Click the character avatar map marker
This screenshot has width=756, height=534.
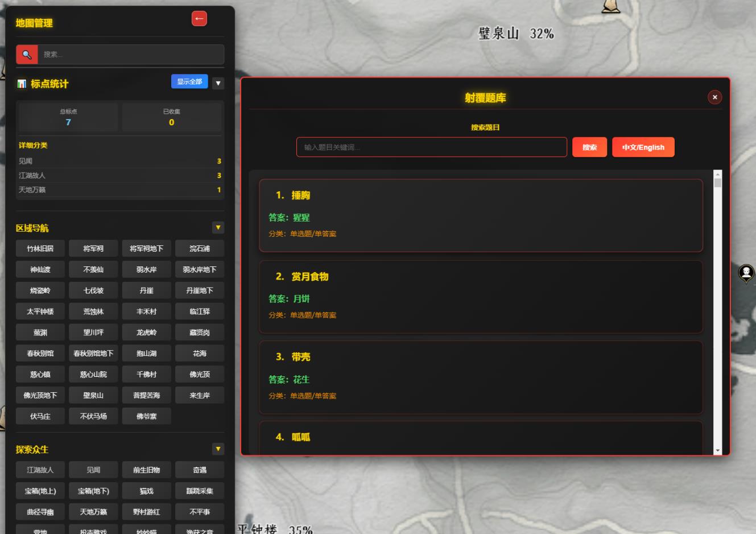click(746, 273)
